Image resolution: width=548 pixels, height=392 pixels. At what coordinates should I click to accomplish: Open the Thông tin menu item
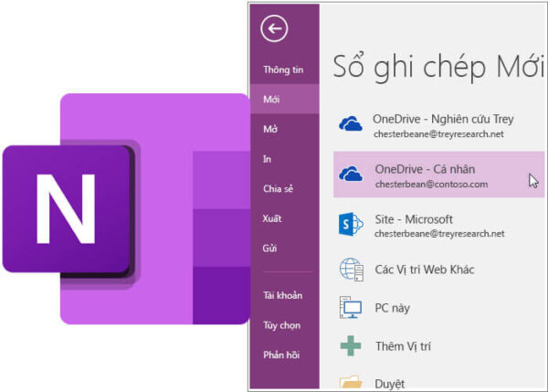pyautogui.click(x=283, y=69)
